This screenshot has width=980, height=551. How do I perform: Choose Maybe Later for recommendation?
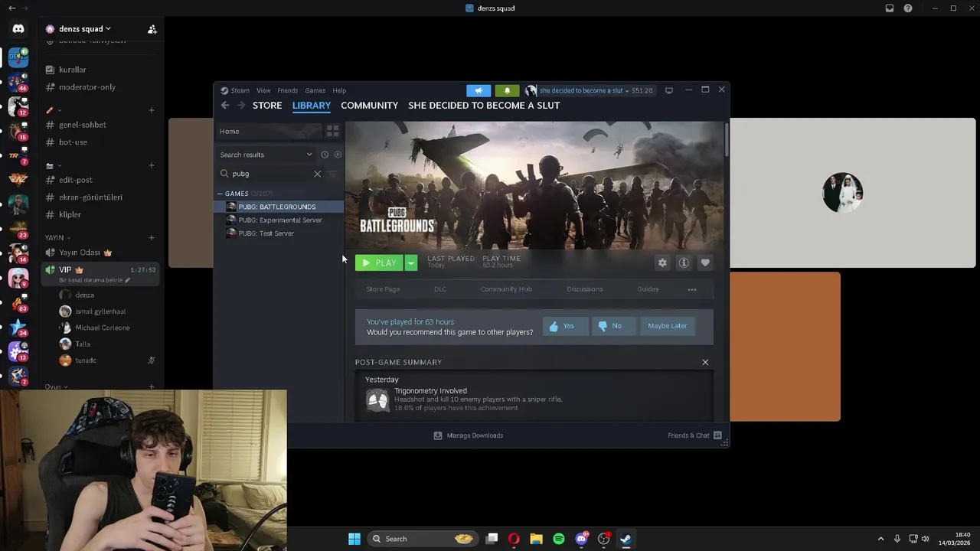point(668,326)
